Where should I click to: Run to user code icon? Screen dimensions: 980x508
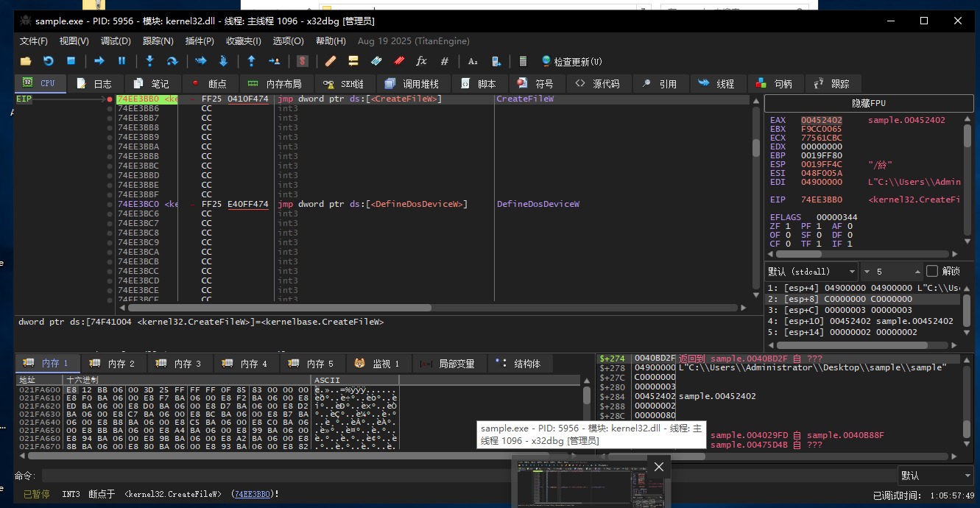[x=274, y=61]
